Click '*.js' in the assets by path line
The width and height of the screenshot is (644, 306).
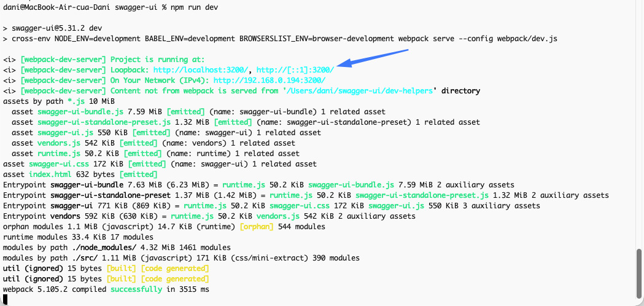point(77,101)
